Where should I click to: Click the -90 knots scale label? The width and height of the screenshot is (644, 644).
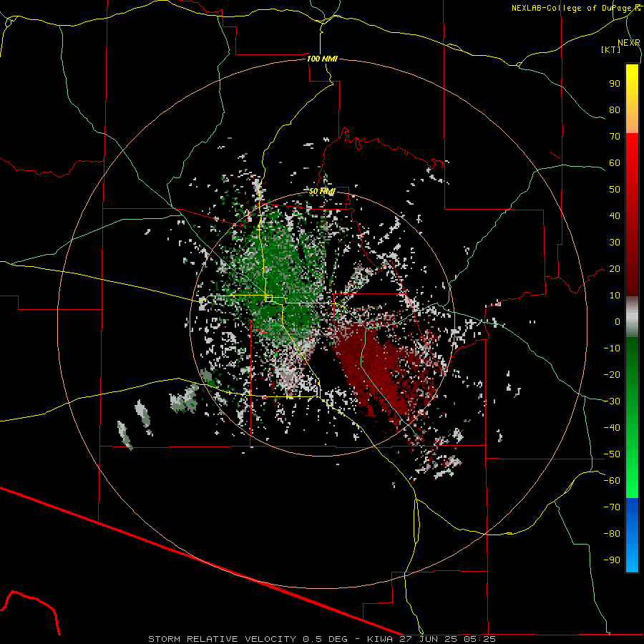click(x=612, y=560)
